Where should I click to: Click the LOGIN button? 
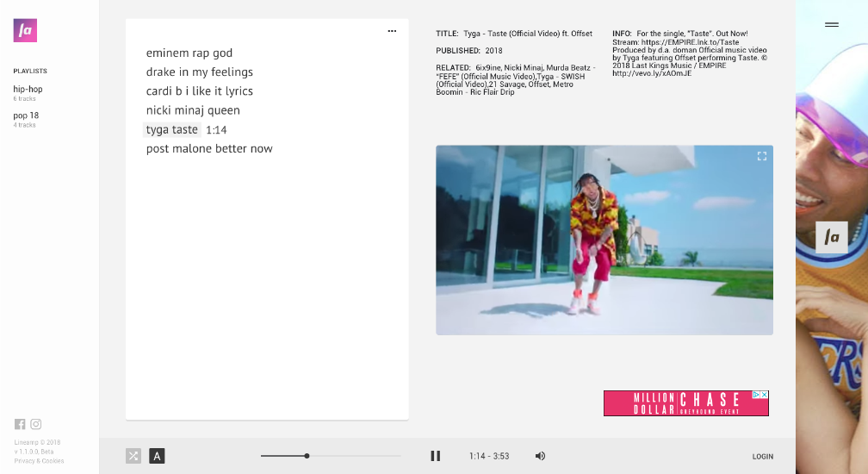point(762,456)
